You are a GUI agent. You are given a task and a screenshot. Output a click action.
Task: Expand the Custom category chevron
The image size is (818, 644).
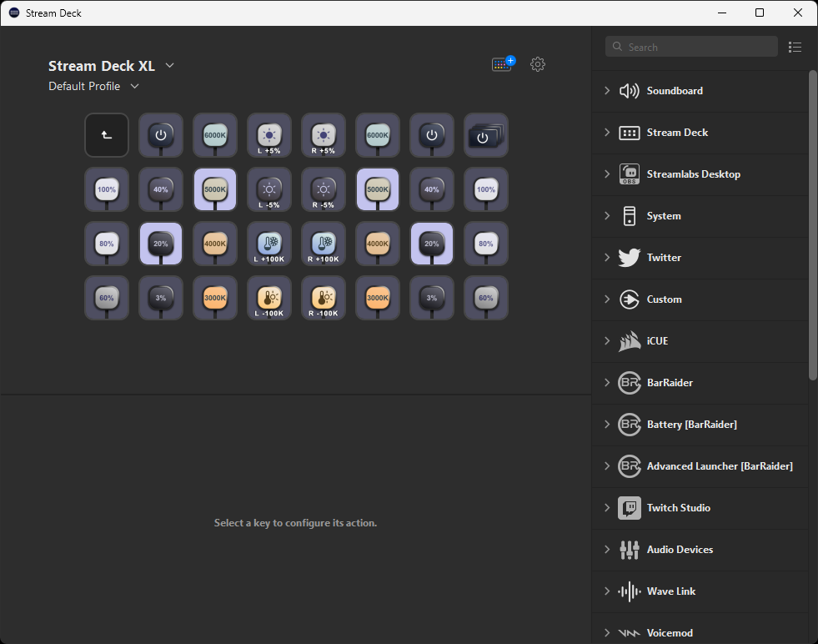(x=607, y=299)
